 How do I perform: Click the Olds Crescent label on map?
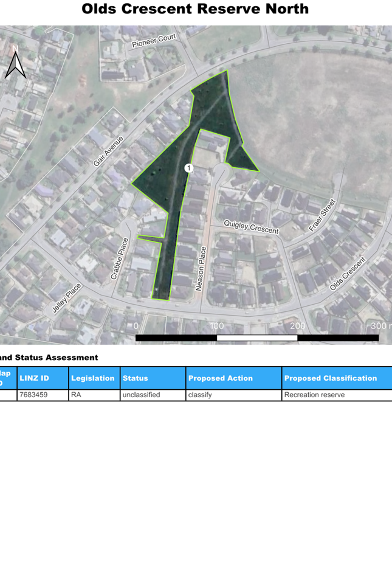click(348, 274)
